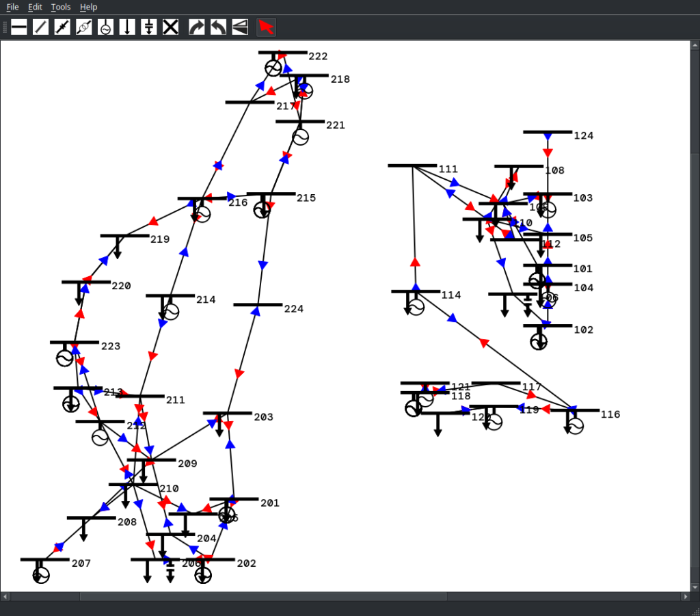The image size is (700, 616).
Task: Select the transmission line tool
Action: click(40, 27)
